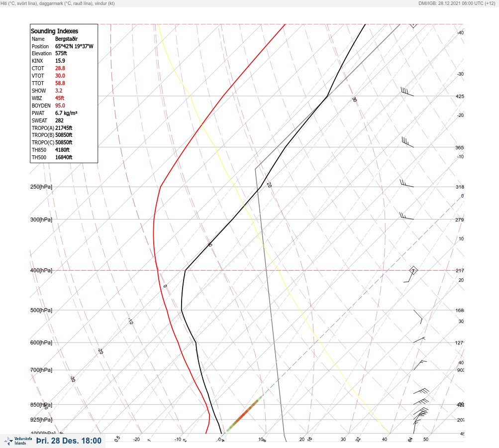Image resolution: width=499 pixels, height=448 pixels.
Task: Click the -10 label on bottom temperature axis
Action: point(178,440)
